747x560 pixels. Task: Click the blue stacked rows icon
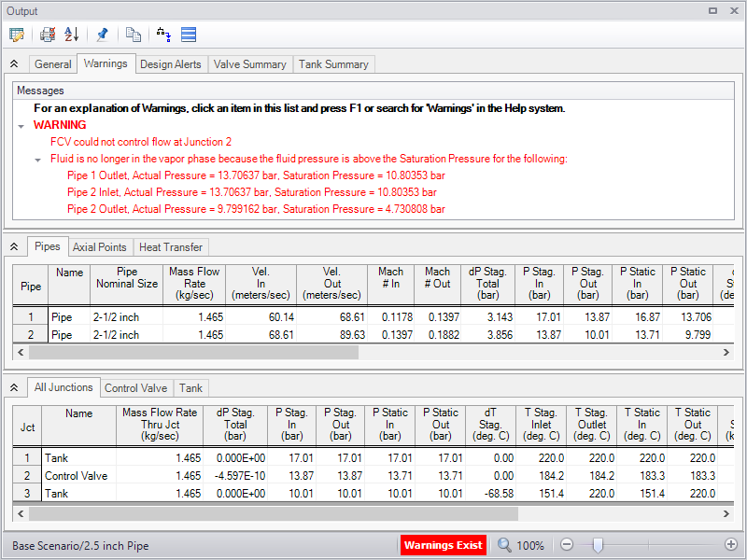point(189,35)
